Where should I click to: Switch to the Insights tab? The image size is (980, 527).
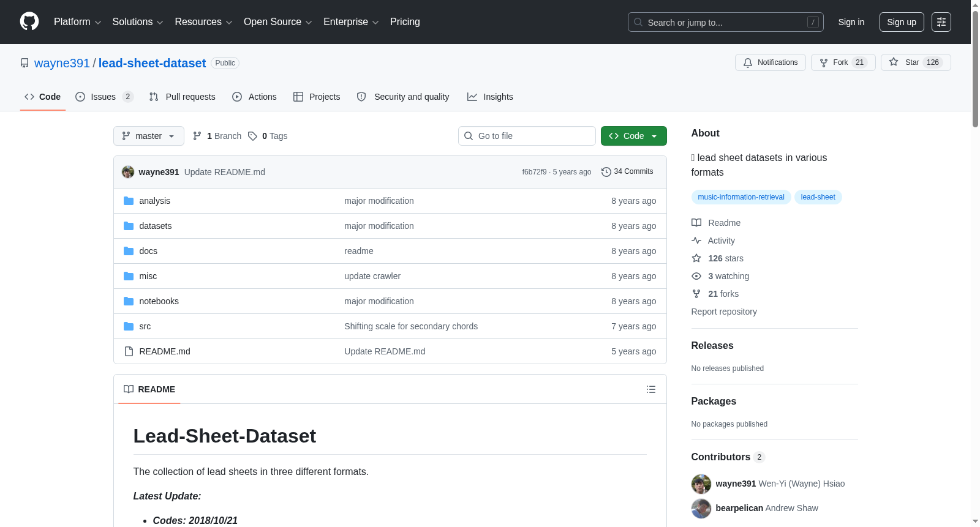tap(490, 97)
